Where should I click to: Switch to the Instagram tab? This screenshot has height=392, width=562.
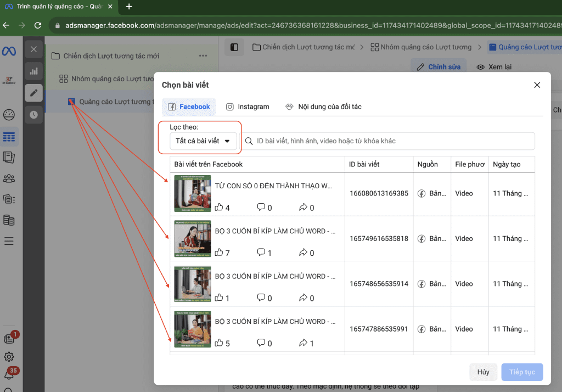tap(248, 107)
